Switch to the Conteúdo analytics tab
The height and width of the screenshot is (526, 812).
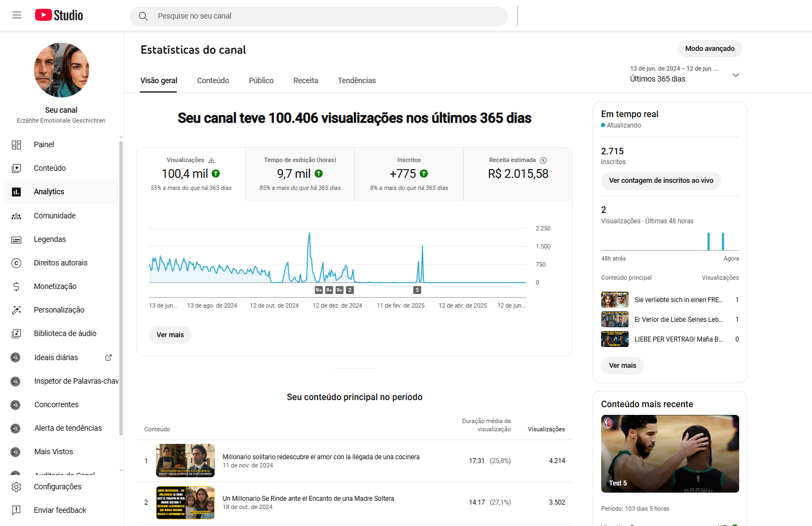[x=213, y=80]
